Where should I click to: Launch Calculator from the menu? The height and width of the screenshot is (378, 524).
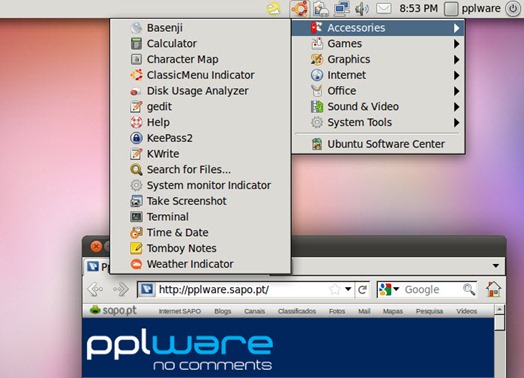click(201, 43)
